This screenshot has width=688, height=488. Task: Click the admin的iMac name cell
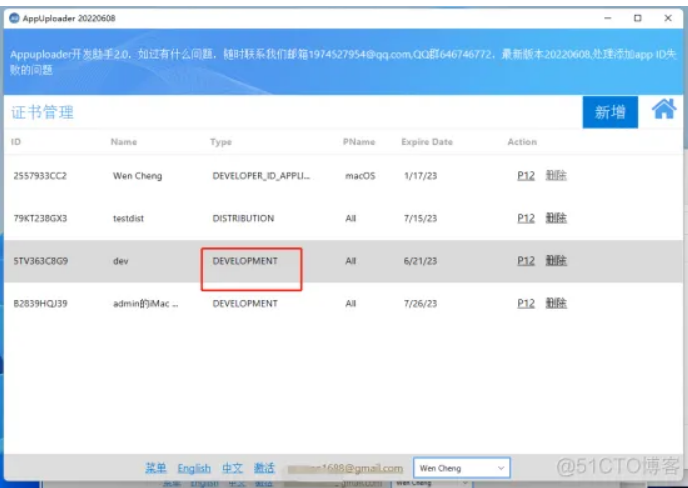pyautogui.click(x=146, y=304)
